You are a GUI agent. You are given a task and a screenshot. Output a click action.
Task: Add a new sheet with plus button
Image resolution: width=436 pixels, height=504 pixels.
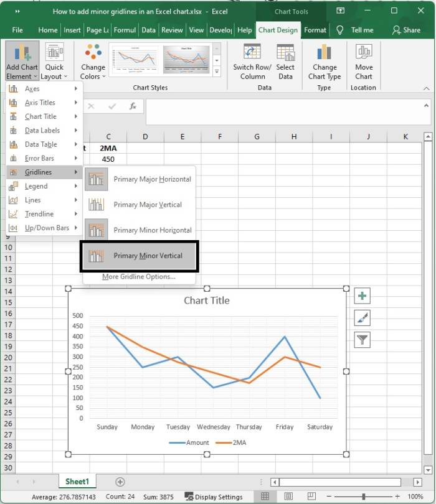[120, 482]
